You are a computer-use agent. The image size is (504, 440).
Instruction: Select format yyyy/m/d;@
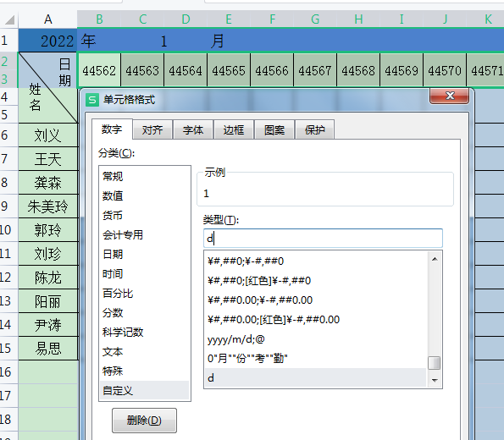(x=316, y=339)
